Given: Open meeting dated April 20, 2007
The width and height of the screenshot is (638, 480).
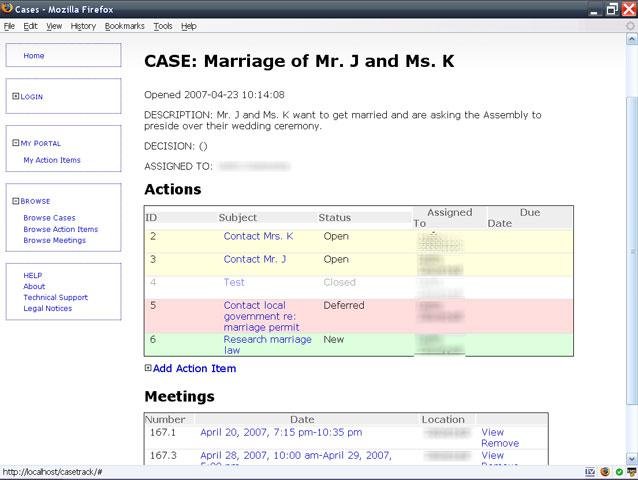Looking at the screenshot, I should coord(281,432).
